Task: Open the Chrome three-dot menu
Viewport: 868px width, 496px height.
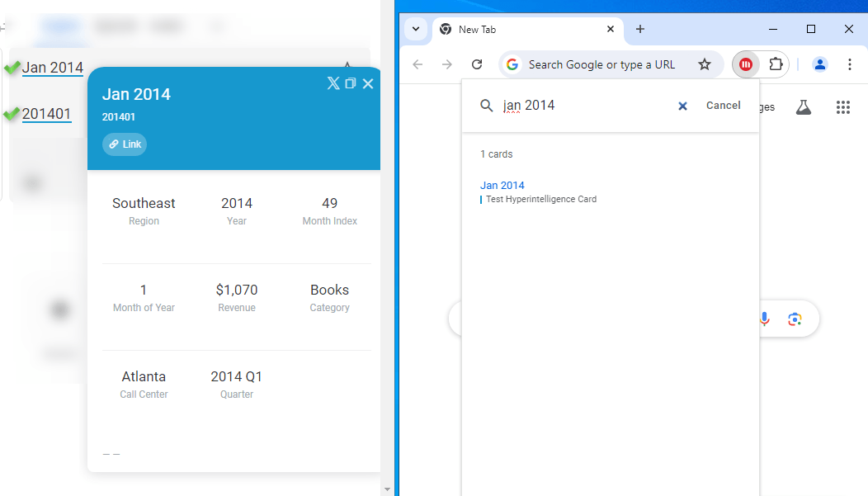Action: (x=849, y=64)
